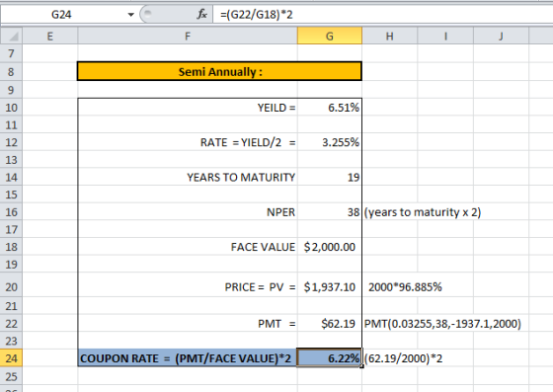Click the orange Semi Annually title cell
Screen dimensions: 553x392
click(x=219, y=71)
